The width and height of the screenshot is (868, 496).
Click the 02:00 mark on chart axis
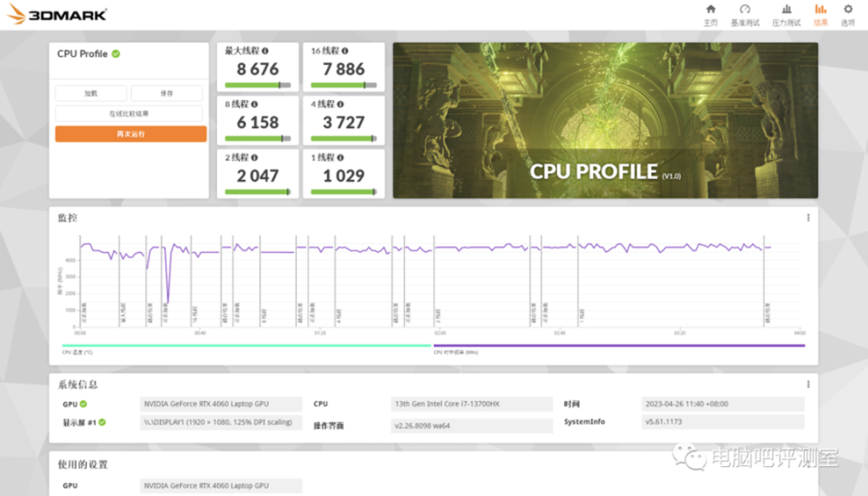click(440, 332)
